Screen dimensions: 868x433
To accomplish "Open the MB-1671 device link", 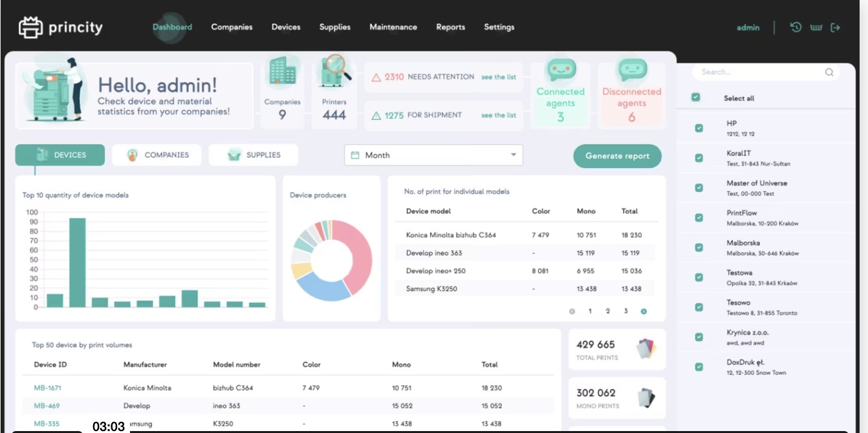I will tap(48, 388).
